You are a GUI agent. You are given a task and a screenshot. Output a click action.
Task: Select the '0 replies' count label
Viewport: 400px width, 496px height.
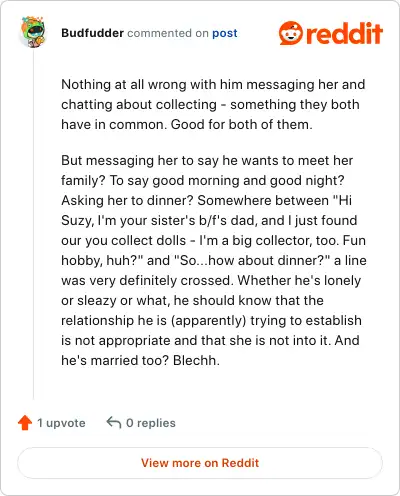[151, 423]
